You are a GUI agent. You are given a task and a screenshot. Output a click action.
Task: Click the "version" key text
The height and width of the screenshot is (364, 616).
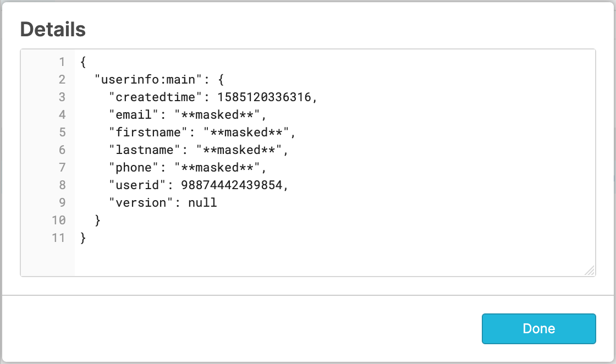point(141,203)
